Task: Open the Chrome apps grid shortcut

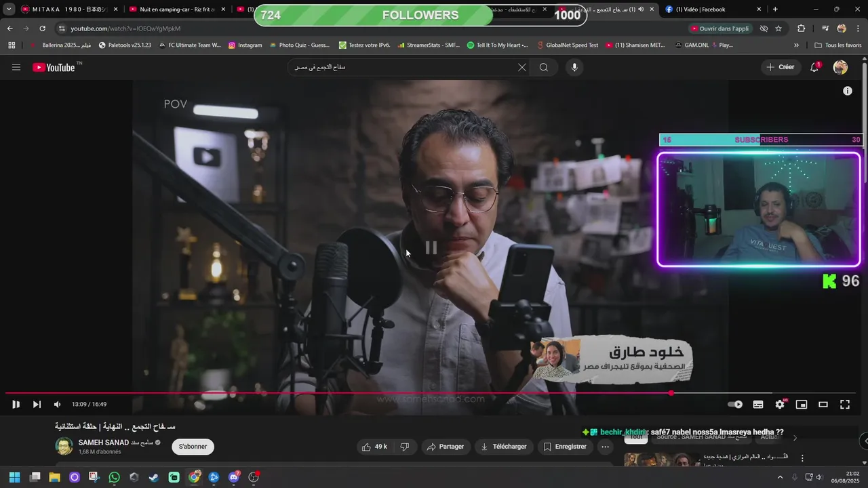Action: coord(12,45)
